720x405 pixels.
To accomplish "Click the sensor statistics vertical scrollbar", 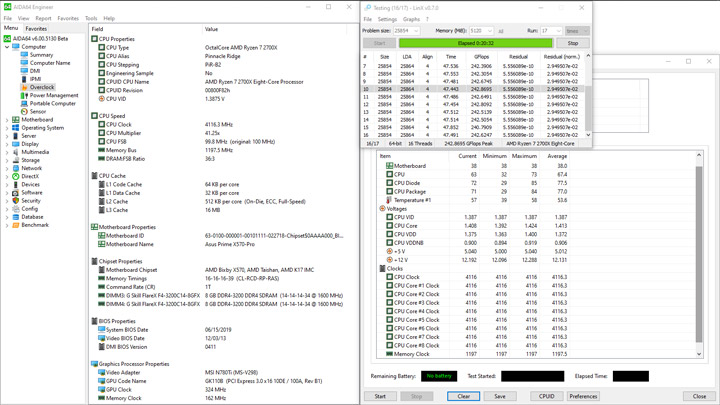I will coord(699,254).
